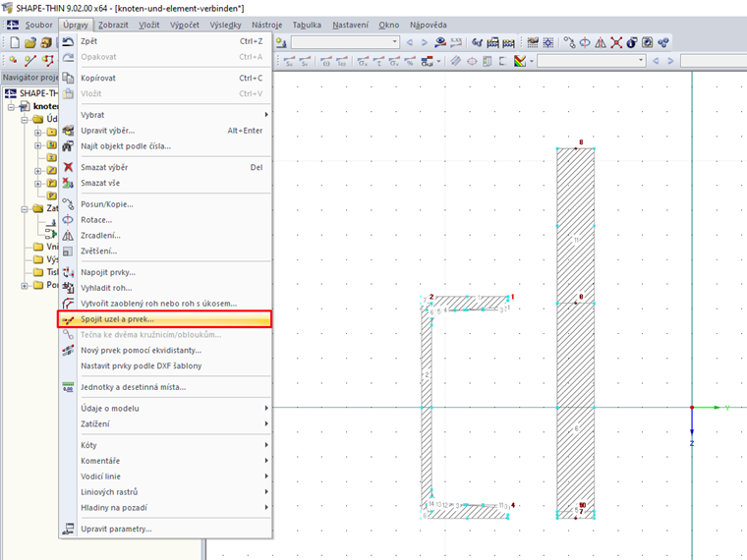This screenshot has width=747, height=560.
Task: Expand the Hladiny na pozadí submenu
Action: coord(173,508)
